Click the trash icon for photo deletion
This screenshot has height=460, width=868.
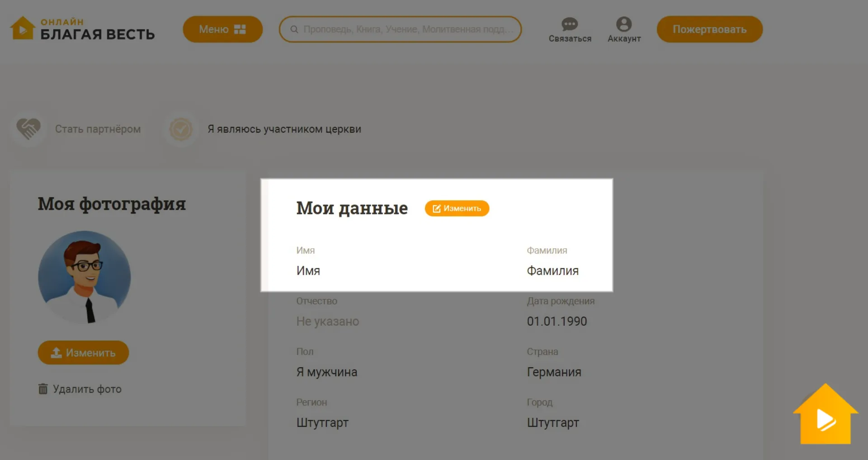pos(43,389)
